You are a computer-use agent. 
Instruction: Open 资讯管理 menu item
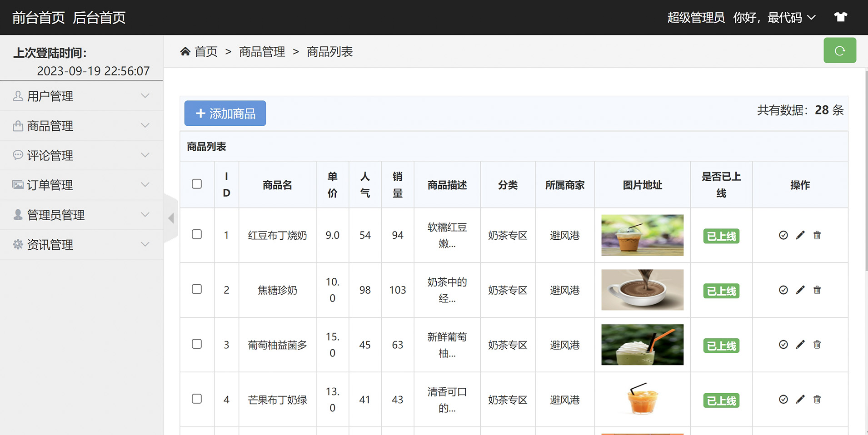[82, 245]
